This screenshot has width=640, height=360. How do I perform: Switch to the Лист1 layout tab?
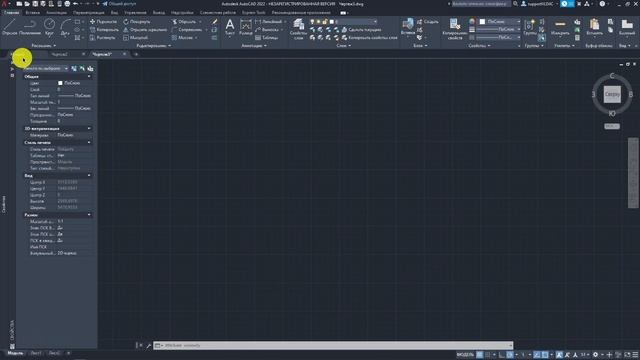click(x=36, y=353)
